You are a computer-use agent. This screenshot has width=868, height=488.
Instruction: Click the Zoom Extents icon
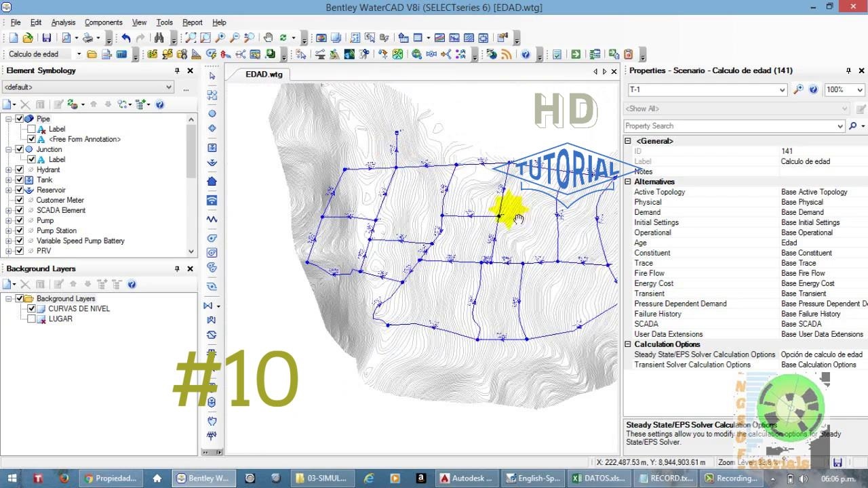coord(191,38)
